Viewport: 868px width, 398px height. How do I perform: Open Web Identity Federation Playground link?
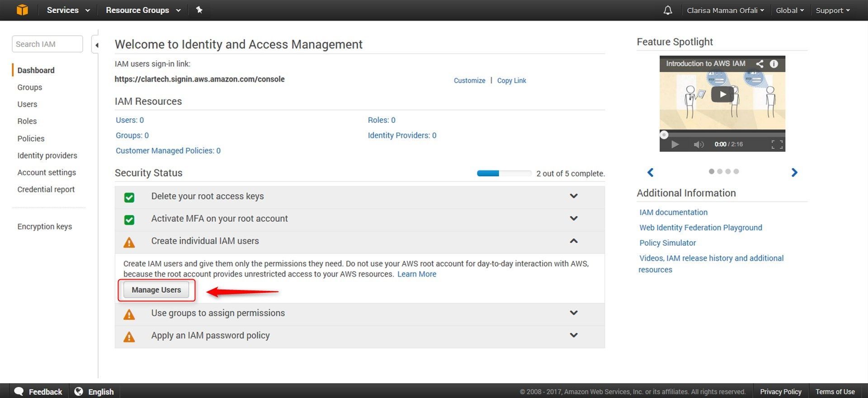point(701,227)
